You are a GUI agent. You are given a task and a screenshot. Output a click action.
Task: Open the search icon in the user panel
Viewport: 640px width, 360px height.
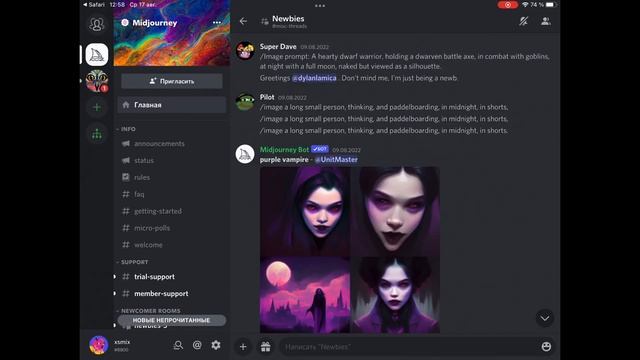[x=178, y=345]
